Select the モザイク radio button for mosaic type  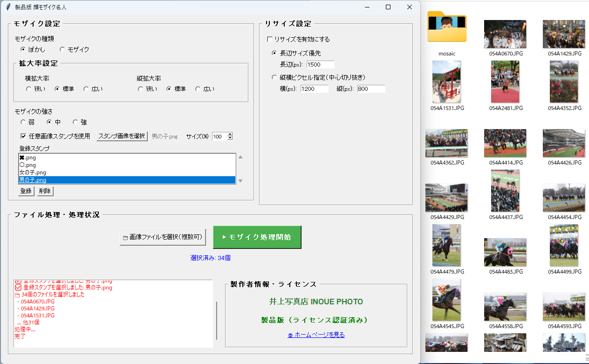pos(62,49)
